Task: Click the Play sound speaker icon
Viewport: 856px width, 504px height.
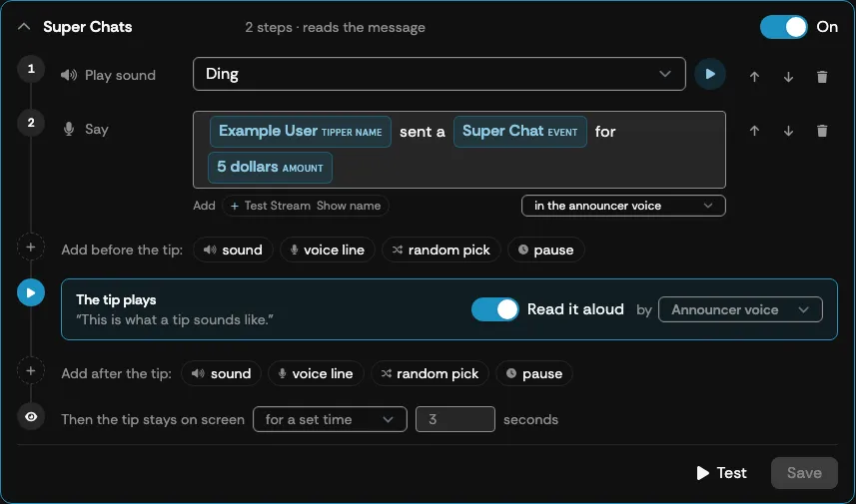Action: [69, 75]
